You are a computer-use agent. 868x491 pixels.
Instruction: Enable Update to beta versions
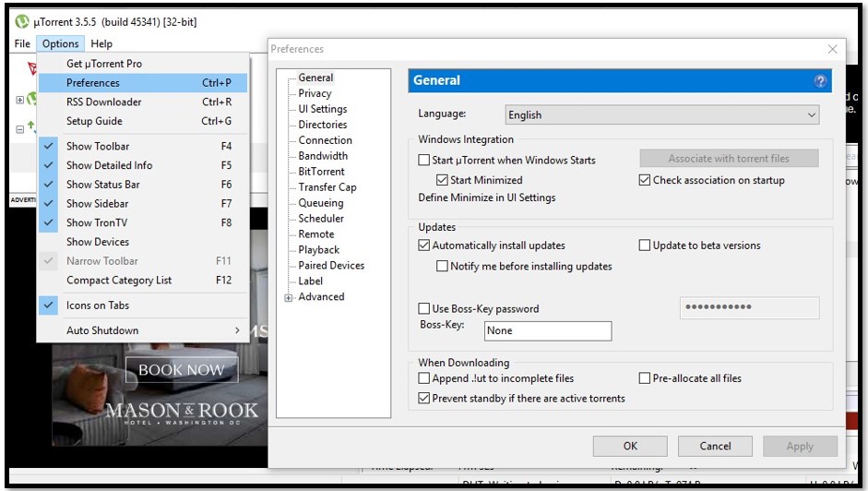645,245
